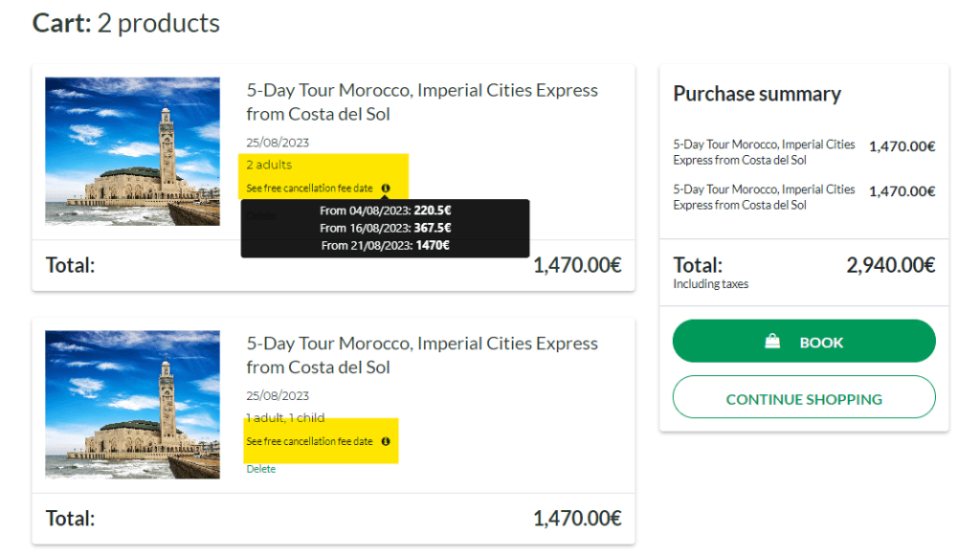This screenshot has width=980, height=556.
Task: Open first product's free cancellation fee date
Action: point(309,188)
